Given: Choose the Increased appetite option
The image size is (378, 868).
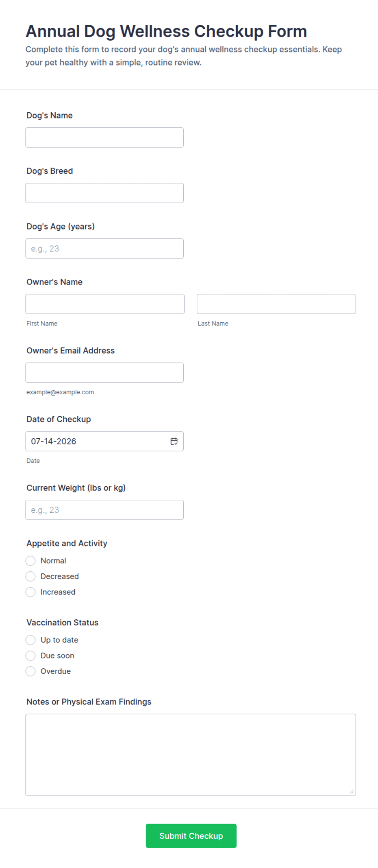Looking at the screenshot, I should point(30,592).
